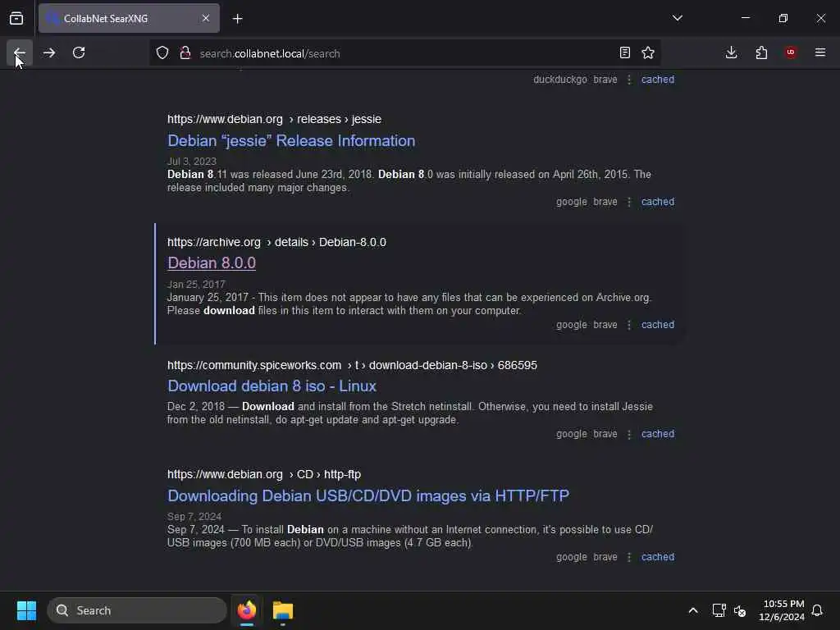Open cached version of HTTP/FTP images result
This screenshot has height=630, width=840.
[x=657, y=557]
